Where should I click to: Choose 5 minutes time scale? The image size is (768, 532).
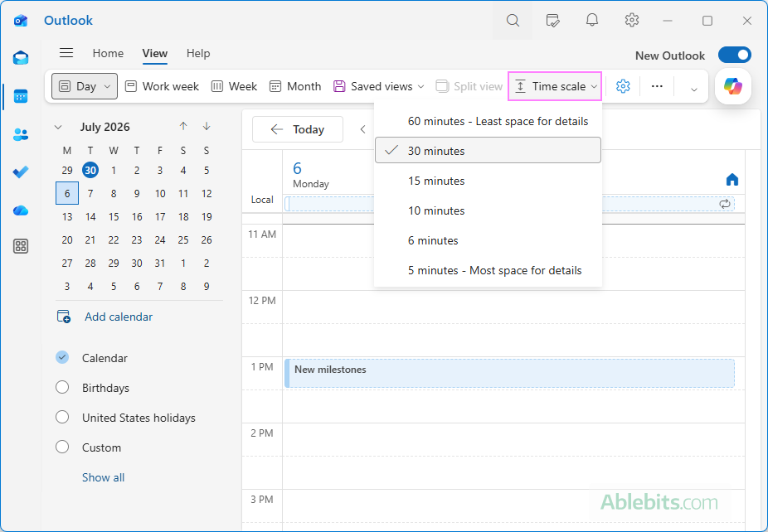click(488, 270)
